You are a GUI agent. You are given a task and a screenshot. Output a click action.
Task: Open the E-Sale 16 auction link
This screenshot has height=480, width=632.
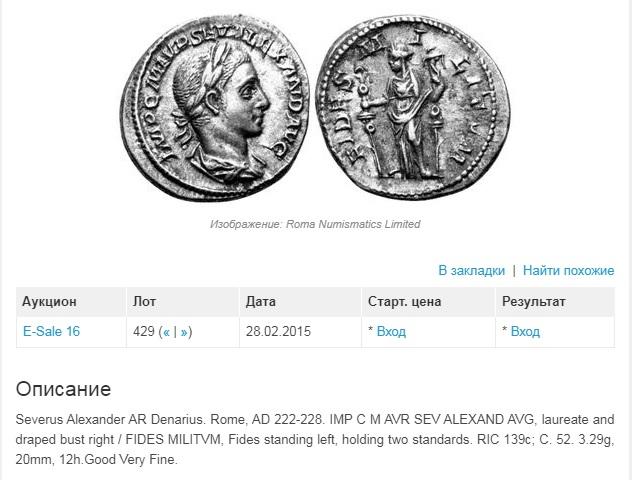tap(51, 331)
